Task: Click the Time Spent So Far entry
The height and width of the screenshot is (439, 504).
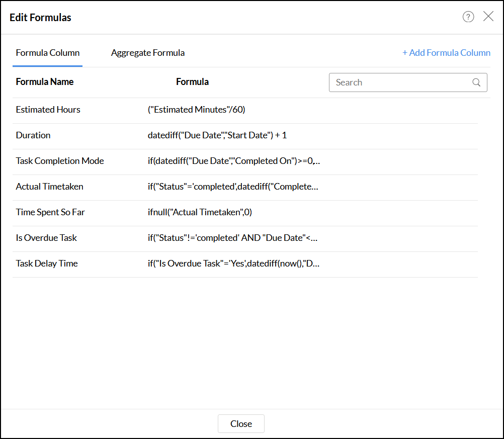Action: 50,212
